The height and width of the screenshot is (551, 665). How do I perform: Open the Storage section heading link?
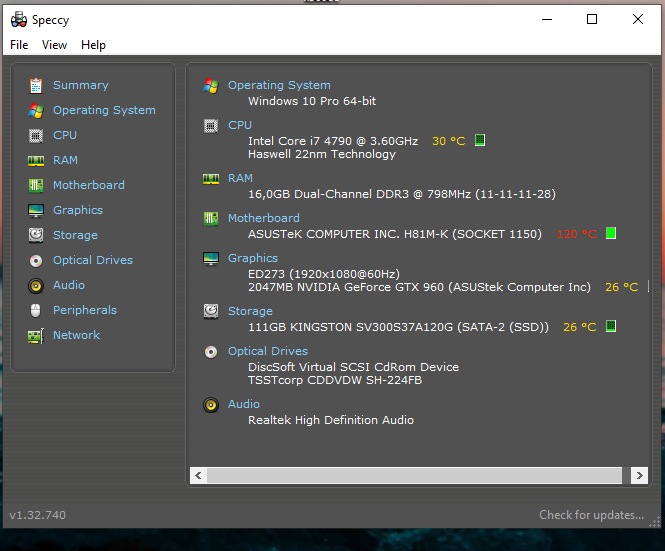pos(250,311)
